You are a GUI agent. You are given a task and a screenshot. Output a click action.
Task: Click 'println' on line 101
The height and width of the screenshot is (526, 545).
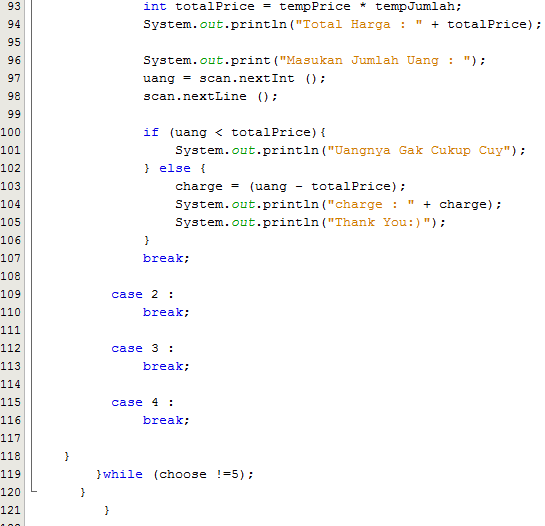(291, 151)
